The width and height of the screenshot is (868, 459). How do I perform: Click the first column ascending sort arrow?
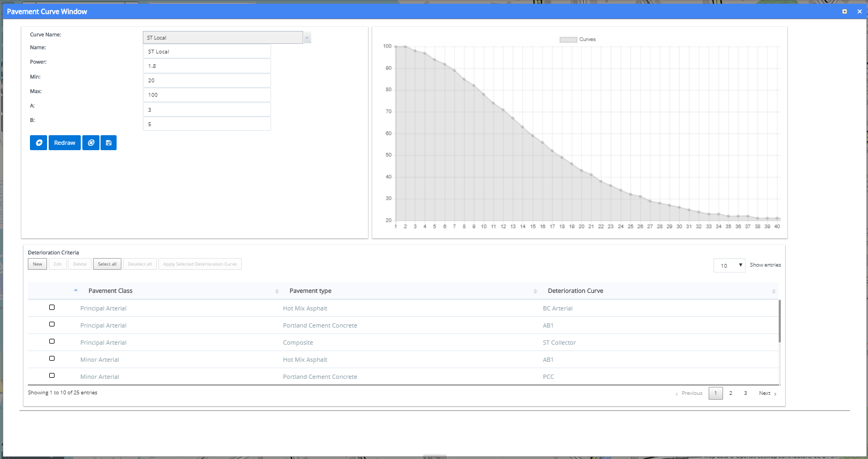[x=76, y=290]
